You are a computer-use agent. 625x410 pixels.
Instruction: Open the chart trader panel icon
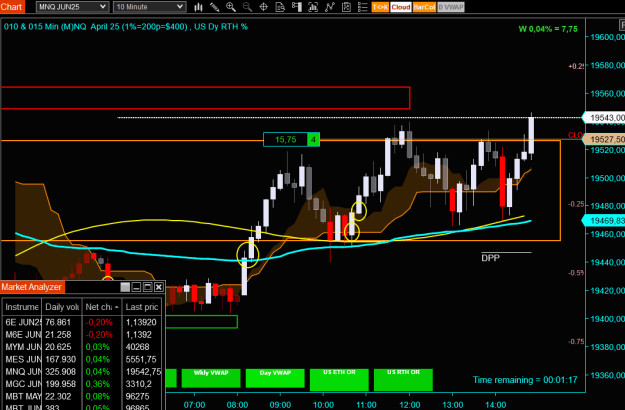click(297, 7)
